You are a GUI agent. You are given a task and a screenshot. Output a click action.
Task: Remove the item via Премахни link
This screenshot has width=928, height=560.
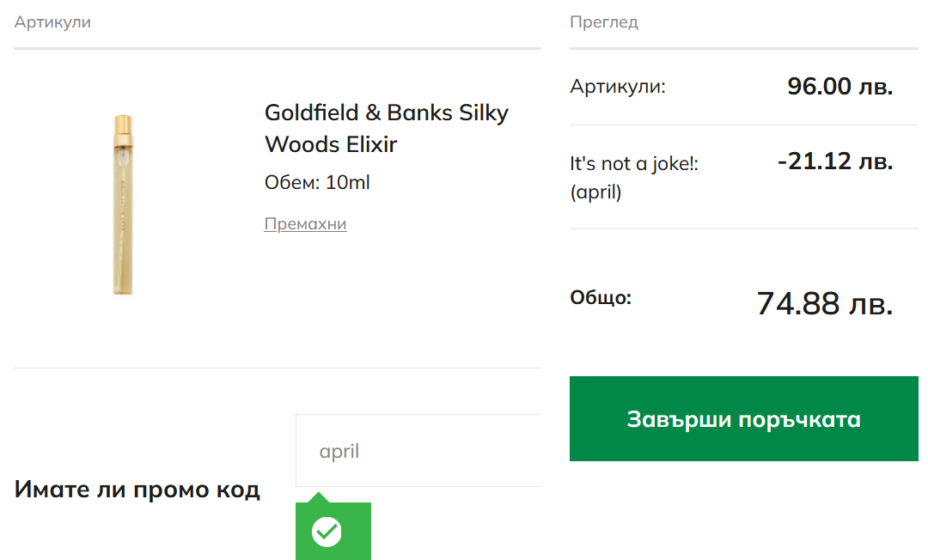(x=305, y=224)
